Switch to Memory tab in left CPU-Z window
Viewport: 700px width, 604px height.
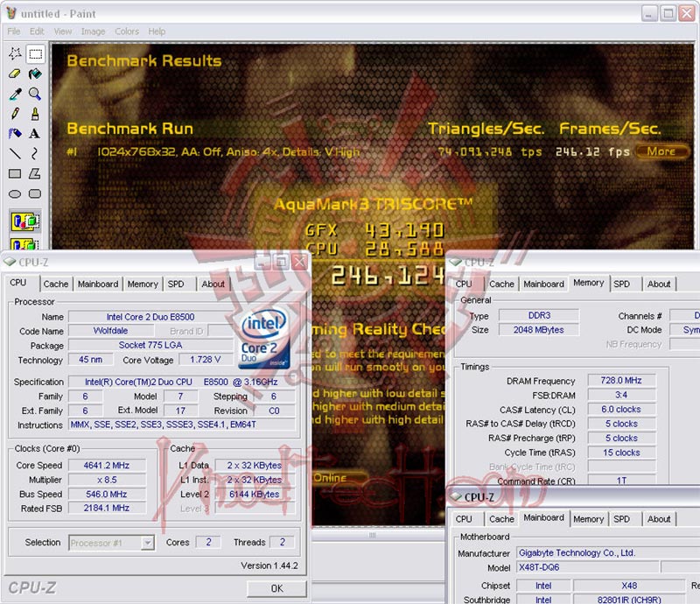(143, 284)
